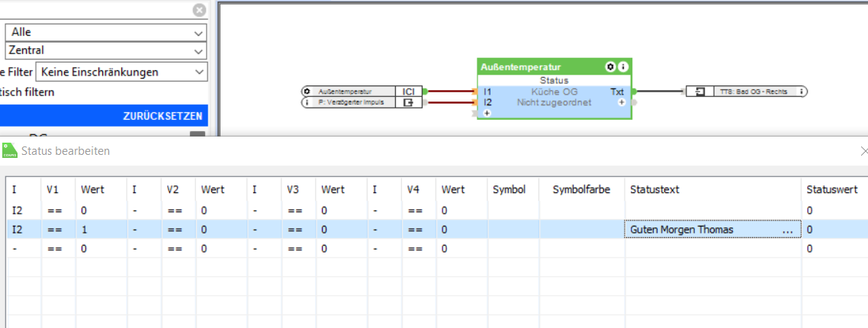
Task: Click the 'Symbolfarbe' column header
Action: [581, 190]
